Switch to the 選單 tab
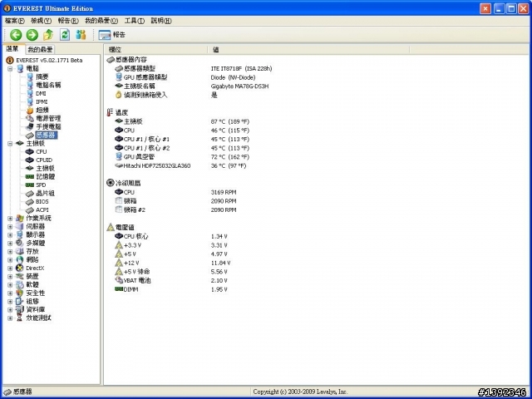 (12, 49)
